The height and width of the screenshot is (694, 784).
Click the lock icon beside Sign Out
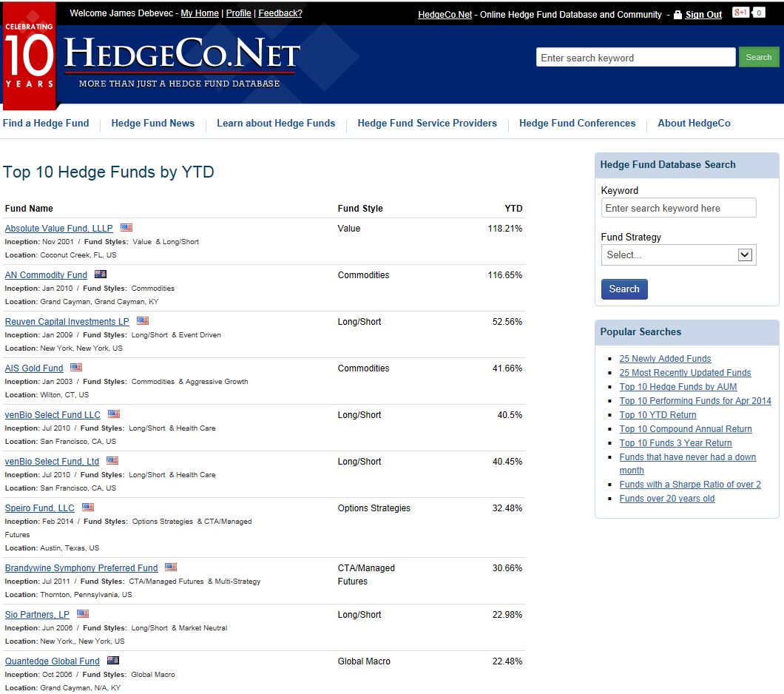coord(677,15)
